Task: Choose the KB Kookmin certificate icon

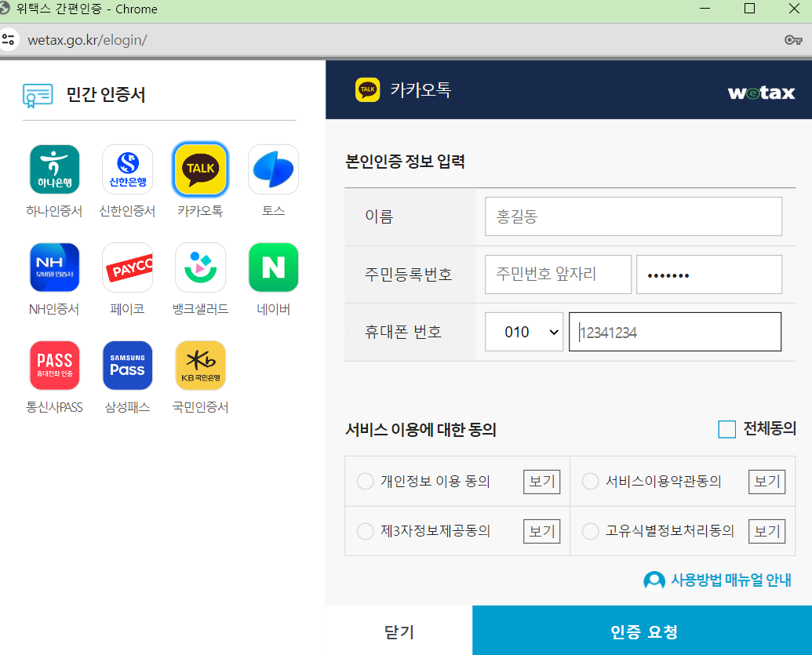Action: pos(200,365)
